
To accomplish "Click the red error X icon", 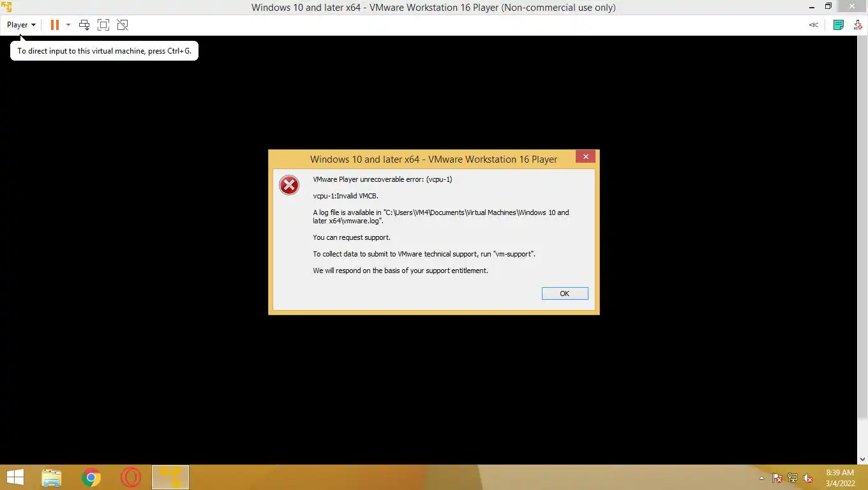I will coord(289,185).
